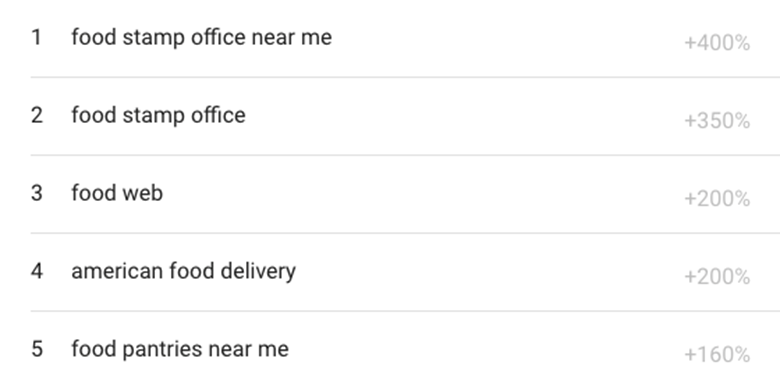Click the words 'near me' in the first query
This screenshot has width=780, height=387.
[292, 38]
